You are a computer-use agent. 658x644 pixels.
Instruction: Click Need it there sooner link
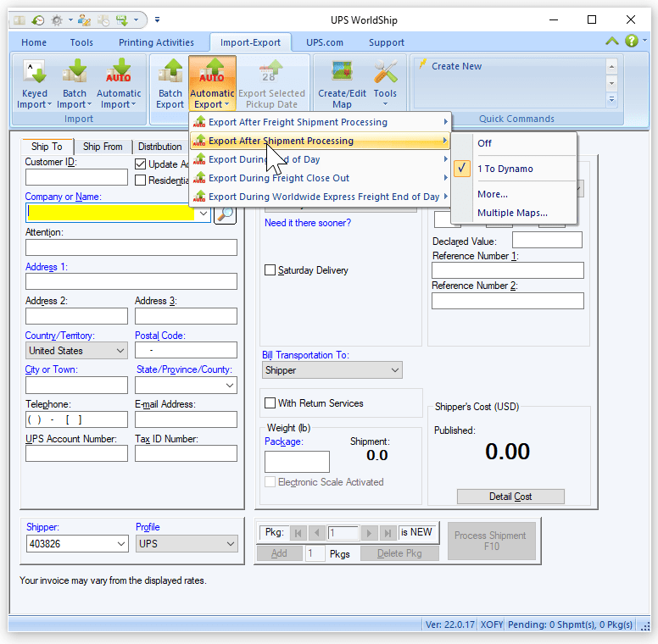pyautogui.click(x=308, y=223)
